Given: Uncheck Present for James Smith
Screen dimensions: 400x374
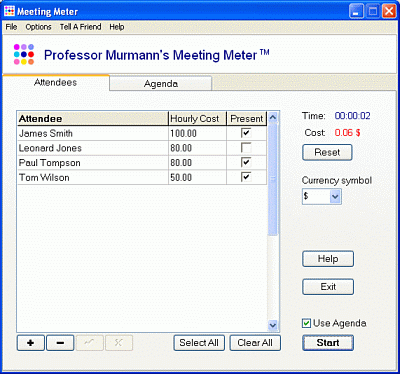Looking at the screenshot, I should 246,133.
